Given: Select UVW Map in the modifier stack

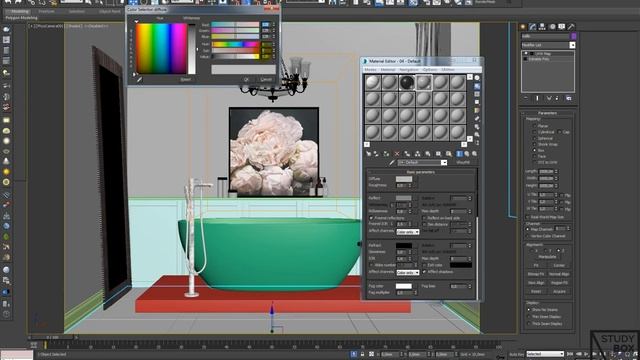Looking at the screenshot, I should 542,53.
